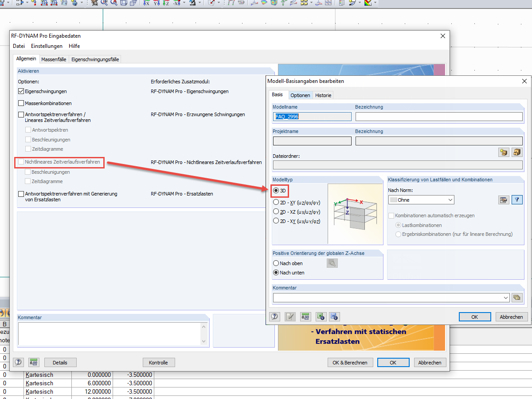Click the Excel export icon near OK button
The height and width of the screenshot is (399, 532).
coord(321,317)
